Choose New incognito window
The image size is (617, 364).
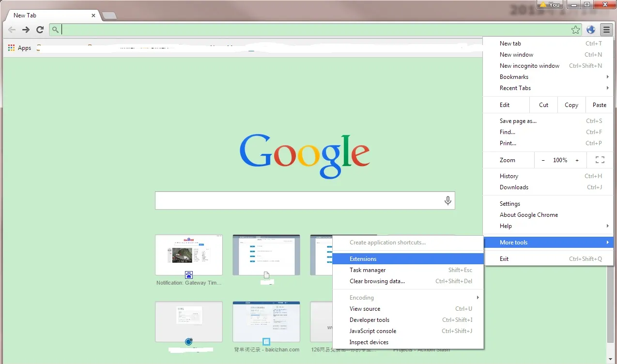coord(529,66)
